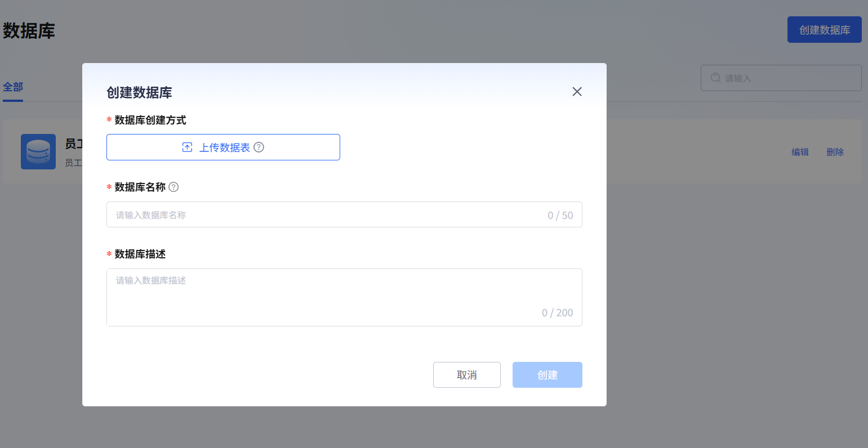This screenshot has width=868, height=448.
Task: Click the 0 / 200 character counter
Action: click(x=558, y=313)
